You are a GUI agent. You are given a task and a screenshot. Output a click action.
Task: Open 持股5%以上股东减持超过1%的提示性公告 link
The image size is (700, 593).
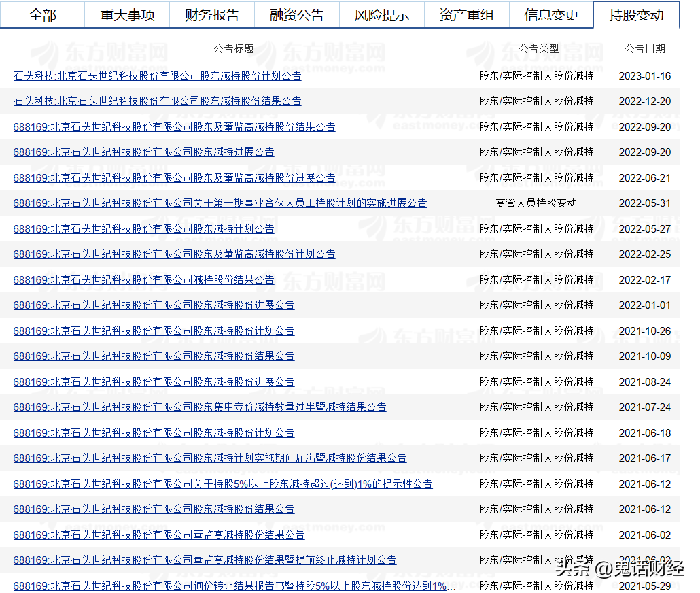click(223, 484)
